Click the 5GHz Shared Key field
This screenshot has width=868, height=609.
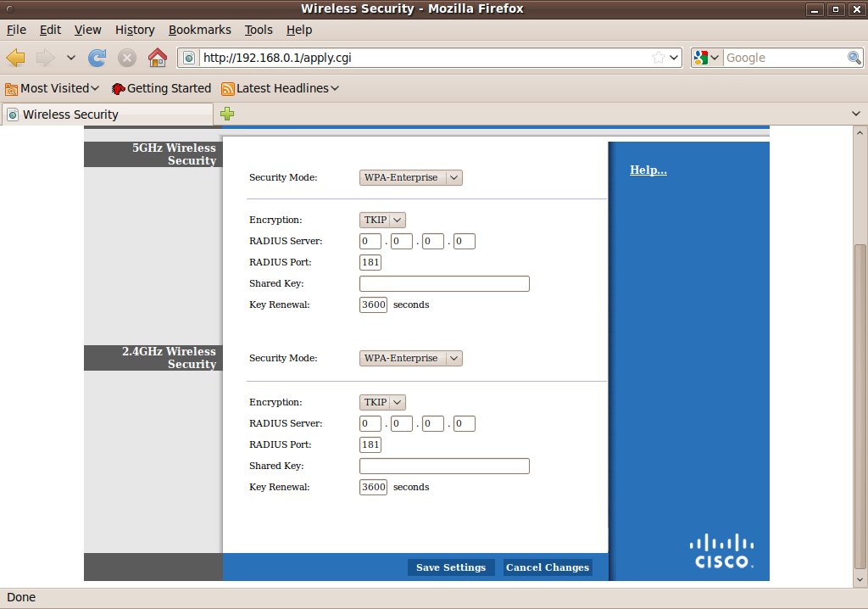444,283
